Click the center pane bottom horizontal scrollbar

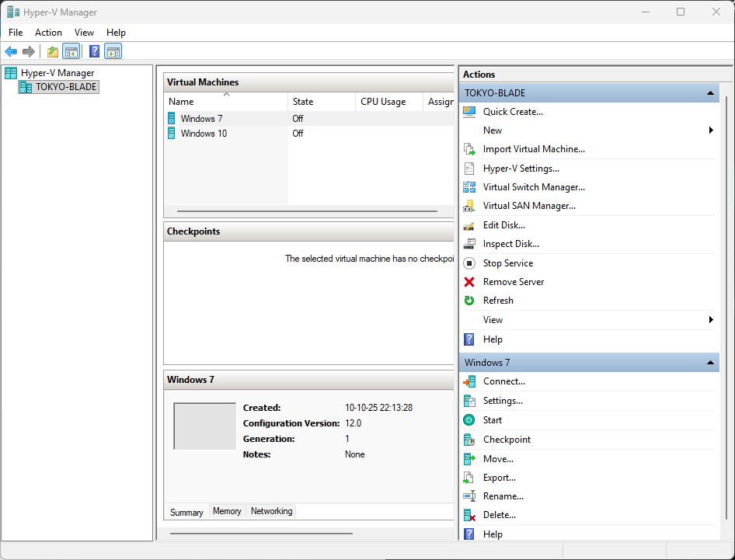point(261,534)
